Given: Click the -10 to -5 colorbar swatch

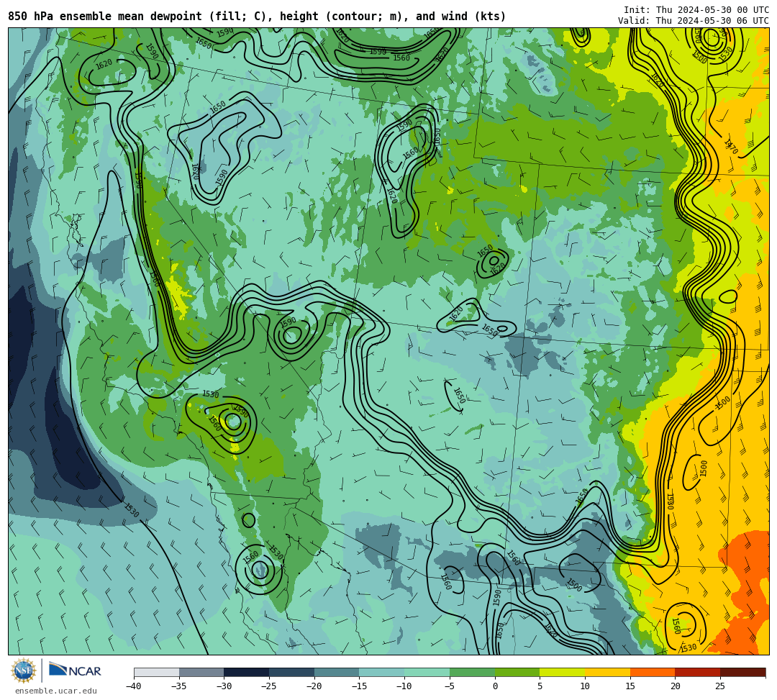Looking at the screenshot, I should (x=427, y=672).
